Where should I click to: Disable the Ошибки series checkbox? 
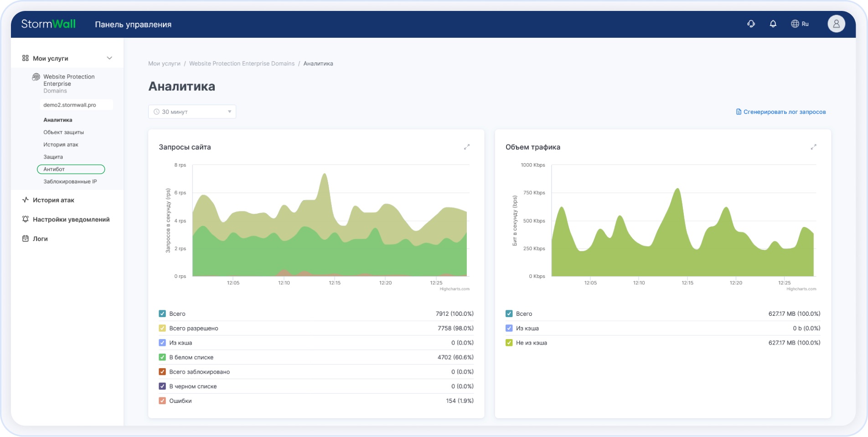click(162, 401)
